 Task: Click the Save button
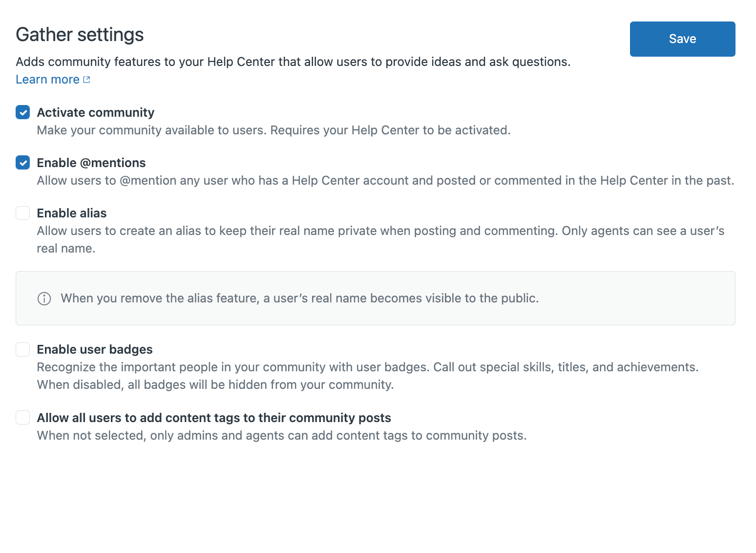click(682, 39)
